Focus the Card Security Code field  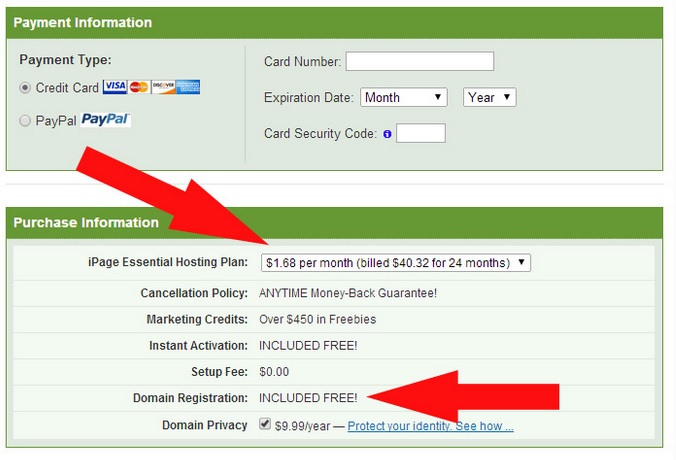[420, 133]
